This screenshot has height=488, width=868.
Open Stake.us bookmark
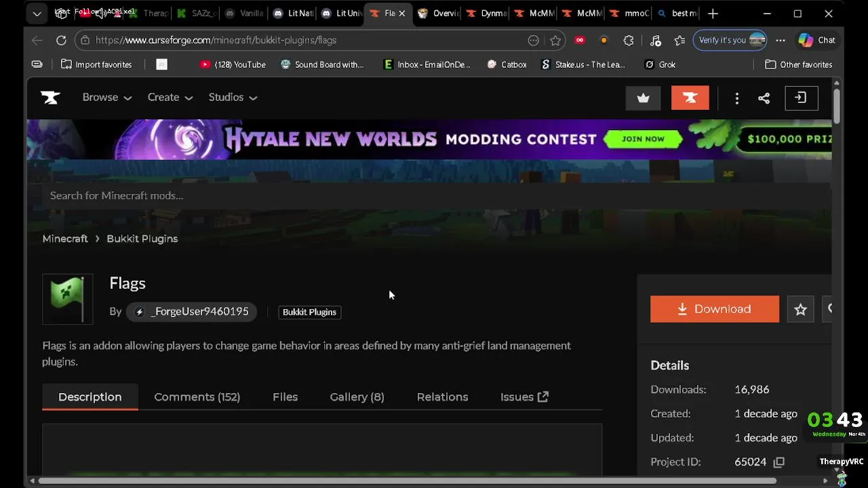pos(583,64)
